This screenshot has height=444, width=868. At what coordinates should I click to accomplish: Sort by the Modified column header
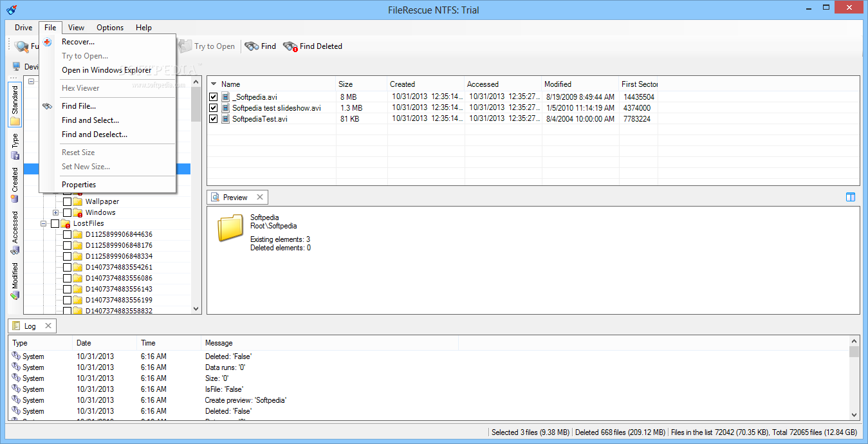point(580,84)
